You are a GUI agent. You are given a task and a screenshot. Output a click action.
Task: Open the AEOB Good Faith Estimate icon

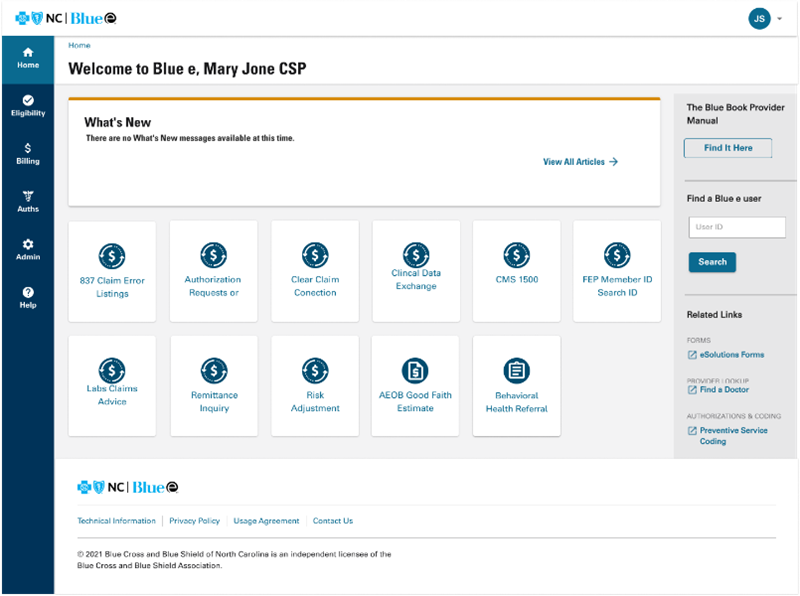[415, 371]
